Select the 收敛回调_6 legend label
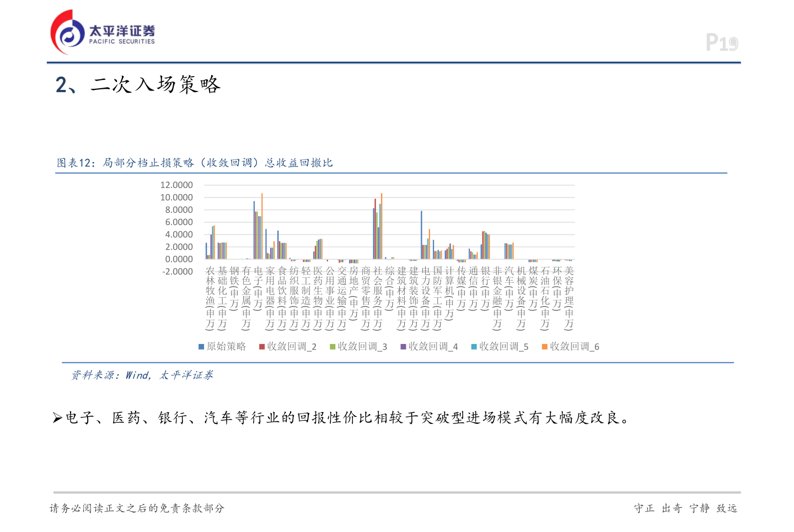This screenshot has width=794, height=532. (x=575, y=346)
